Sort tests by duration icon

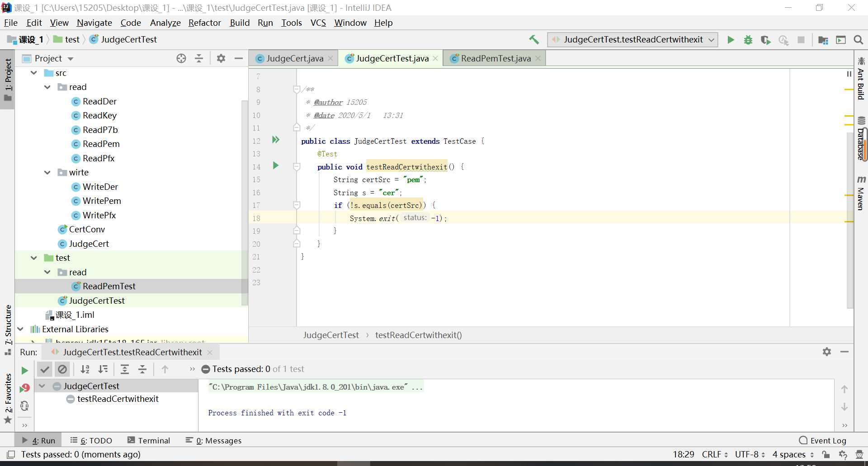(x=103, y=369)
